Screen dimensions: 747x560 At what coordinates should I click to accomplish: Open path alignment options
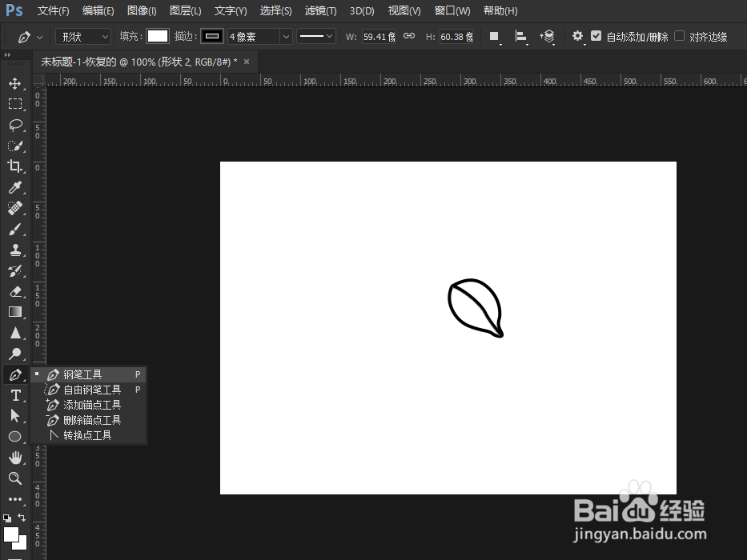[x=521, y=37]
